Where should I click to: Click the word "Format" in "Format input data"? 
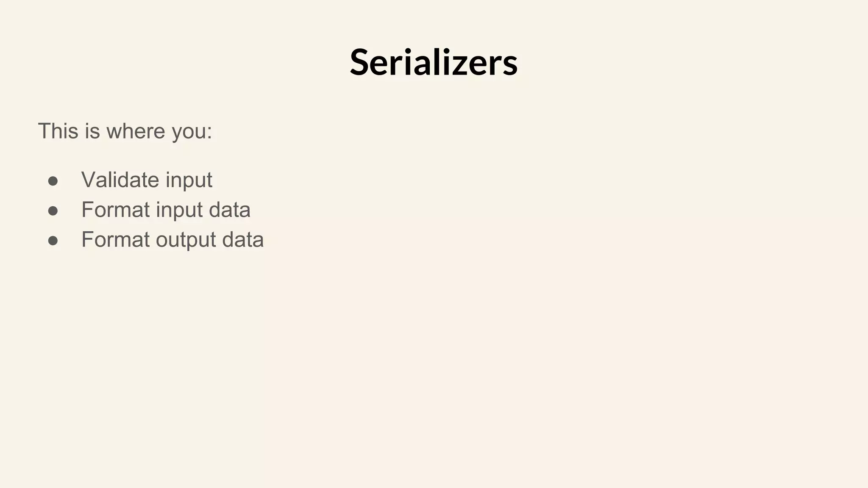[115, 210]
